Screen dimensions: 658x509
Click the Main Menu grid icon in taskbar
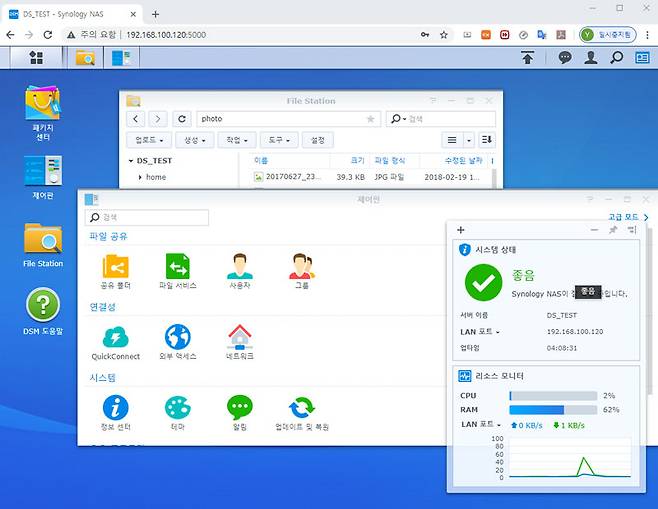click(36, 58)
